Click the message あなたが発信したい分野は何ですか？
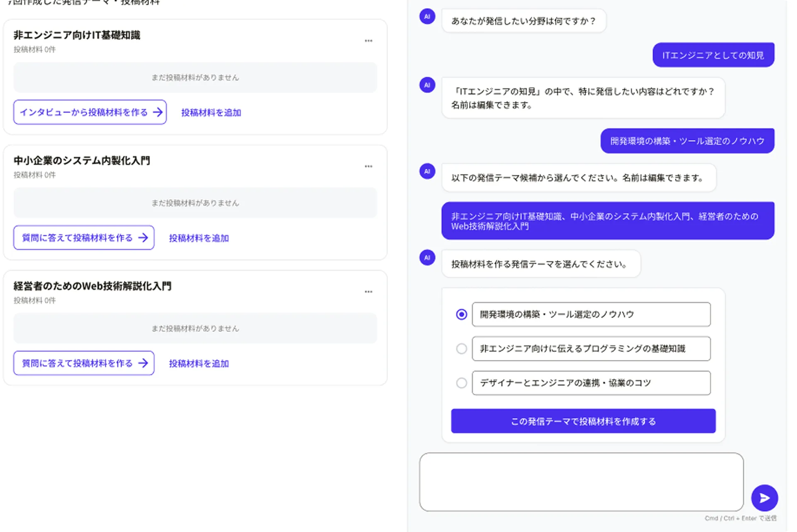Screen dimensions: 797x532 click(x=524, y=21)
